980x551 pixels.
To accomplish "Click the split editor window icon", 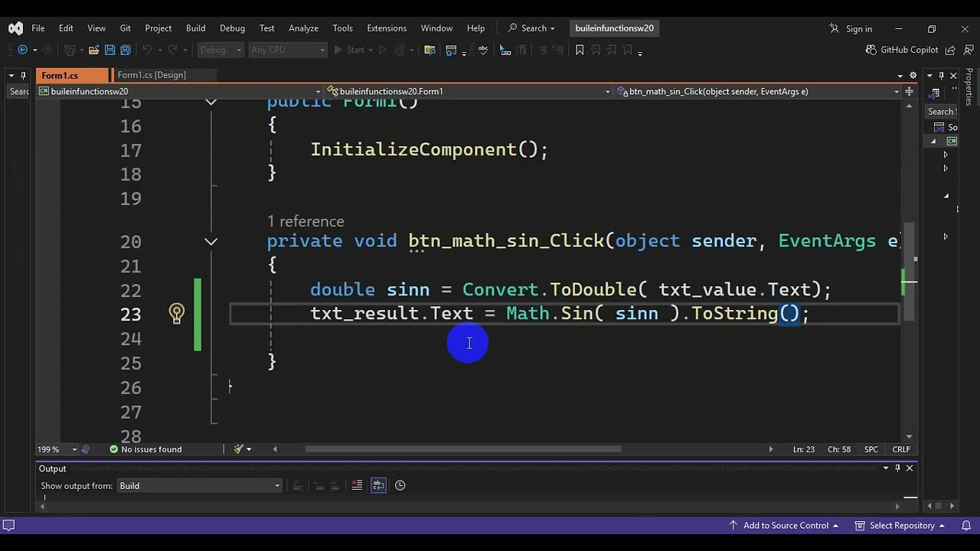I will point(910,91).
